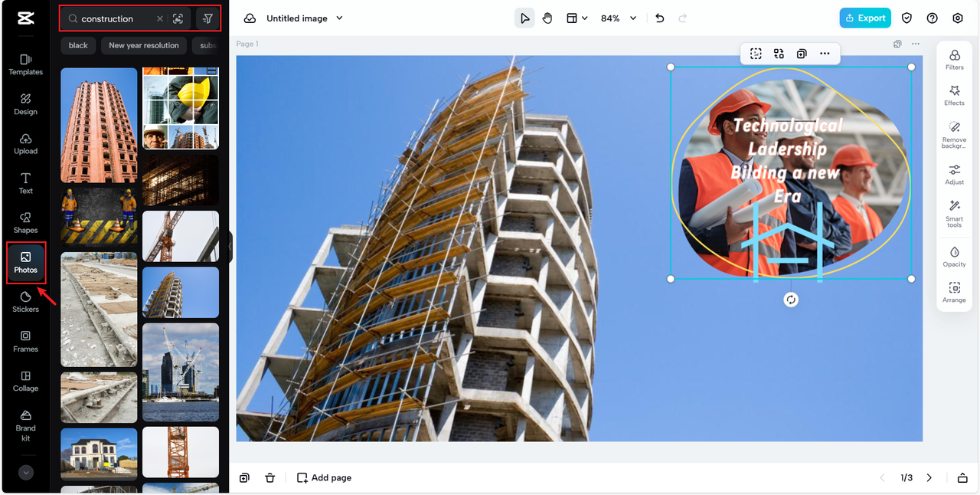980x495 pixels.
Task: Clear the construction search text
Action: point(159,18)
